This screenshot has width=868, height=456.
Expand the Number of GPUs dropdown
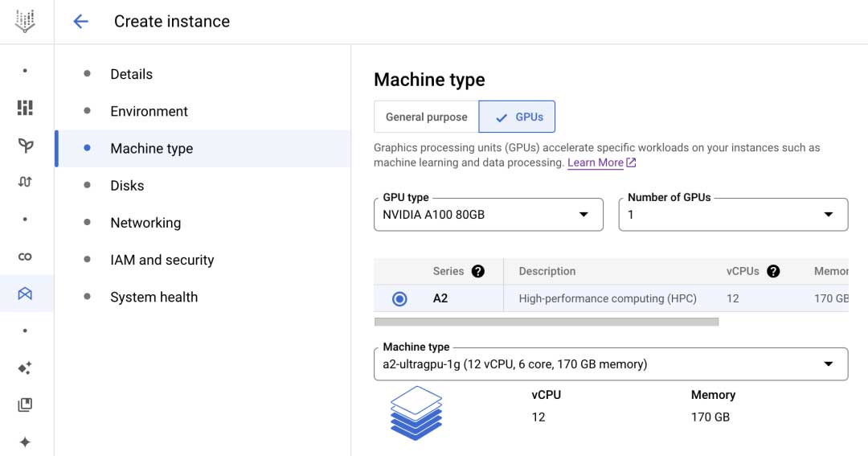tap(732, 215)
